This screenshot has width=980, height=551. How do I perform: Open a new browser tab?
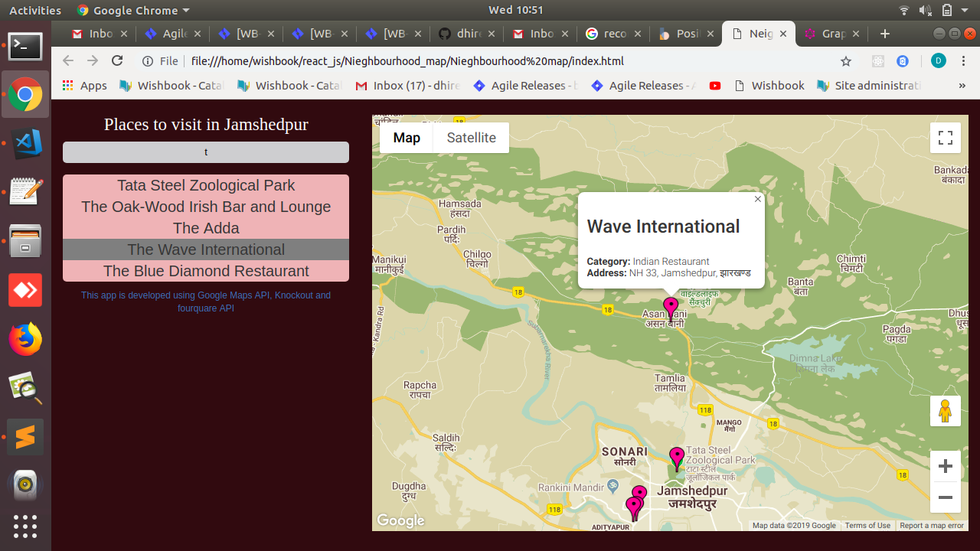[x=885, y=34]
